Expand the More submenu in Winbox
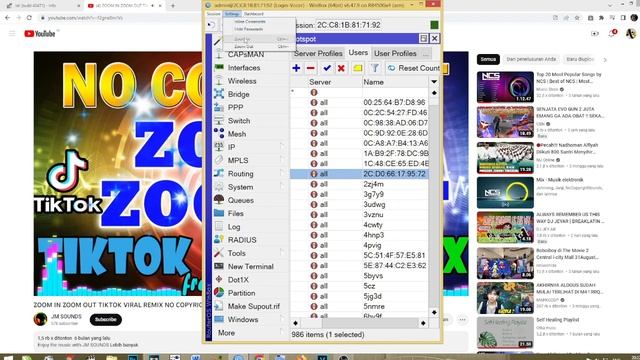Image resolution: width=640 pixels, height=360 pixels. tap(282, 333)
